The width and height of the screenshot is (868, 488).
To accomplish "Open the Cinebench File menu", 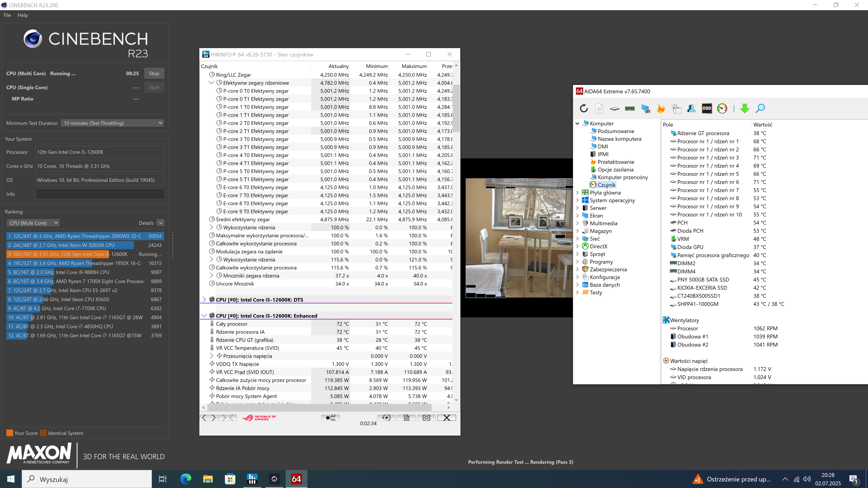I will 7,15.
